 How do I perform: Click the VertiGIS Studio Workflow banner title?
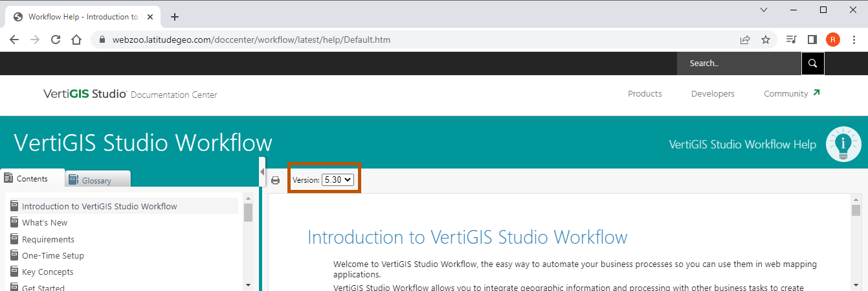(x=143, y=143)
